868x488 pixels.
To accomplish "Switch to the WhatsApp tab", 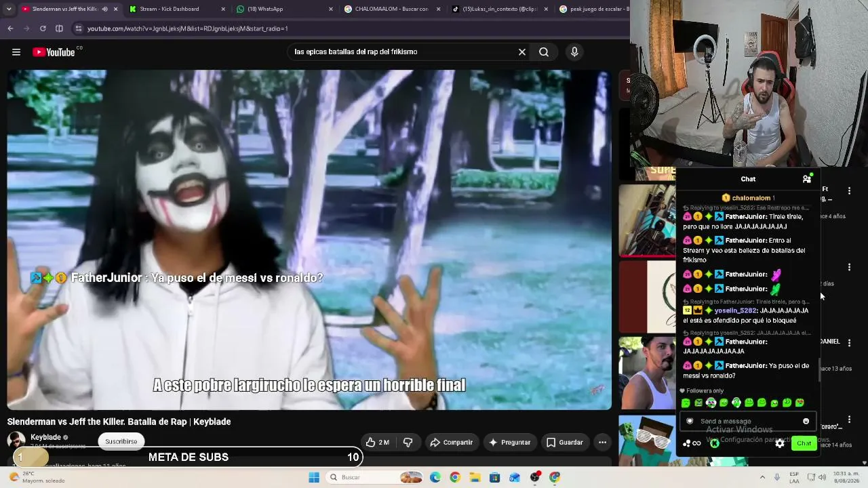I will pos(283,9).
